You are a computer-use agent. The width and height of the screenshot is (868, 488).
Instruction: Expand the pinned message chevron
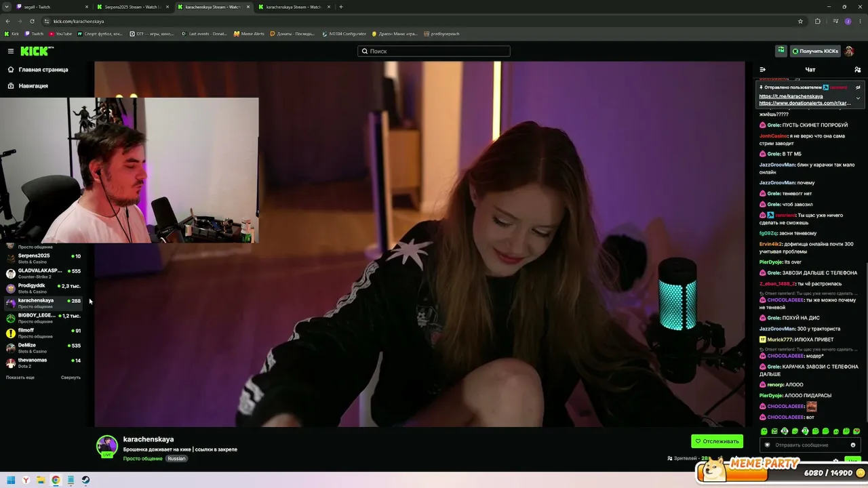(858, 98)
